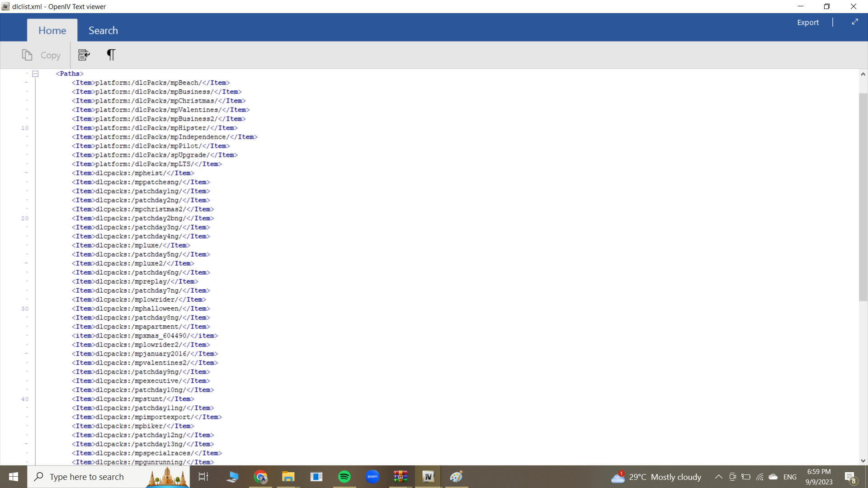The width and height of the screenshot is (868, 488).
Task: Click scrollbar down arrow
Action: [x=863, y=460]
